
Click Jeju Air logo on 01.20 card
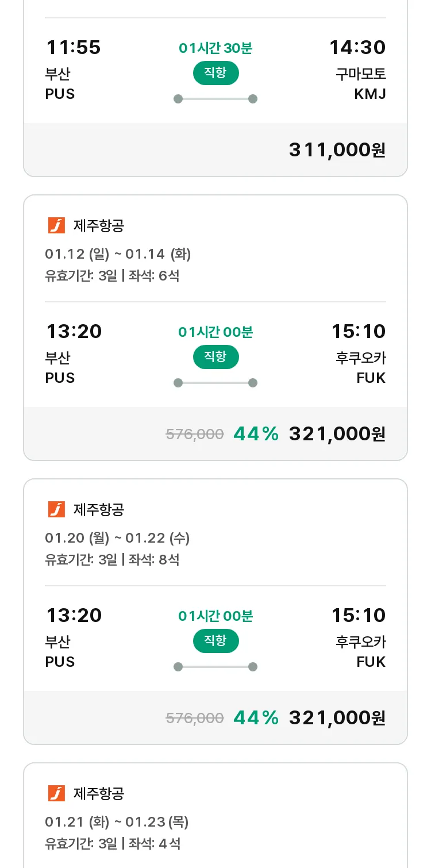[56, 509]
